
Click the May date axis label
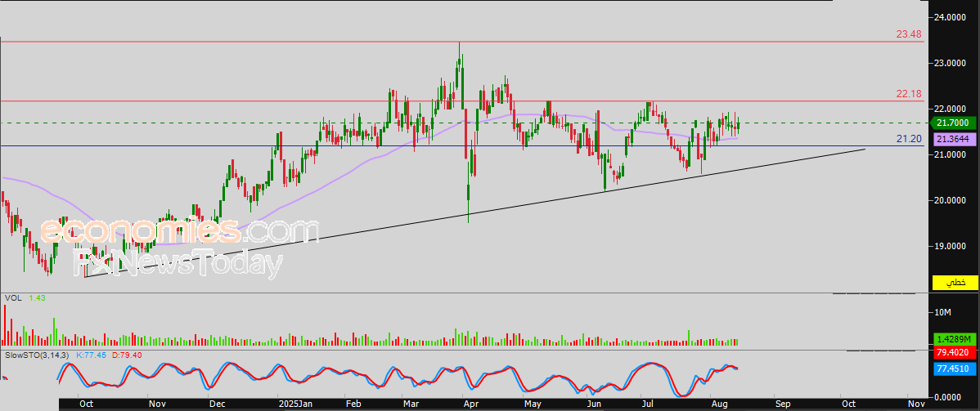(x=532, y=404)
